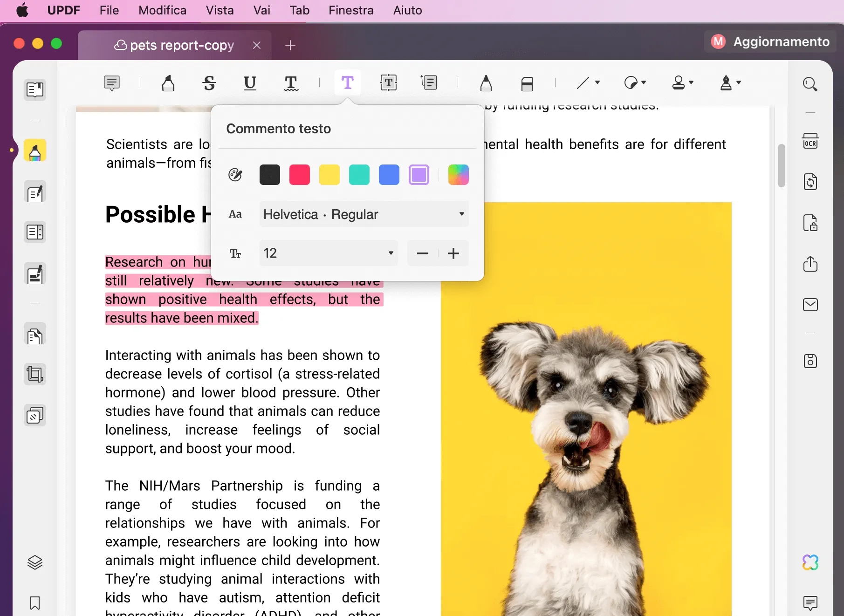This screenshot has width=844, height=616.
Task: Open the OCR tool
Action: (x=810, y=141)
